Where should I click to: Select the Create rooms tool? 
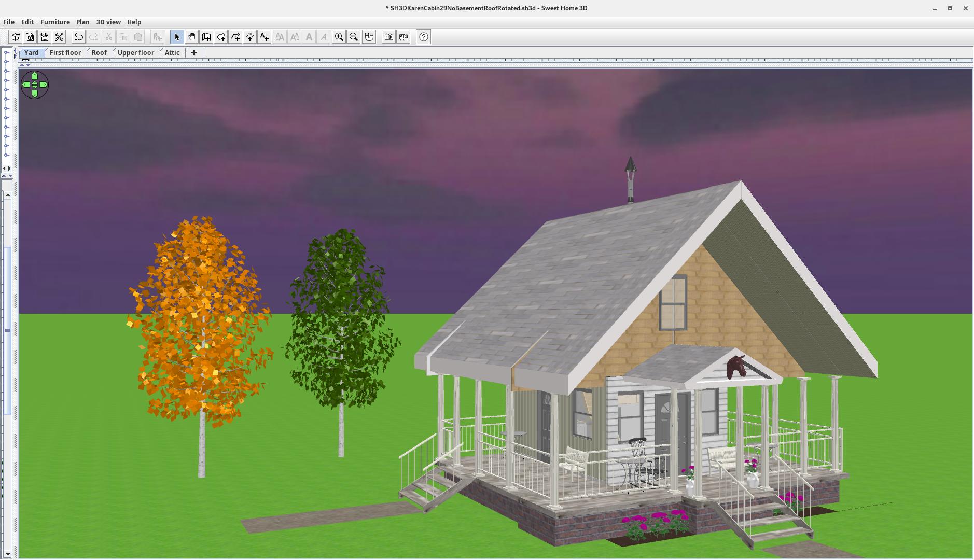coord(221,37)
